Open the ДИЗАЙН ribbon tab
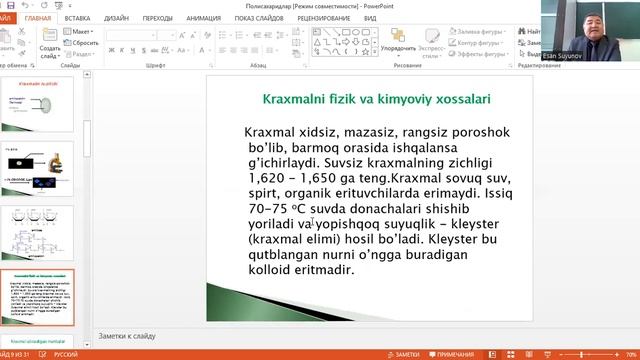Viewport: 640px width, 360px height. tap(116, 18)
